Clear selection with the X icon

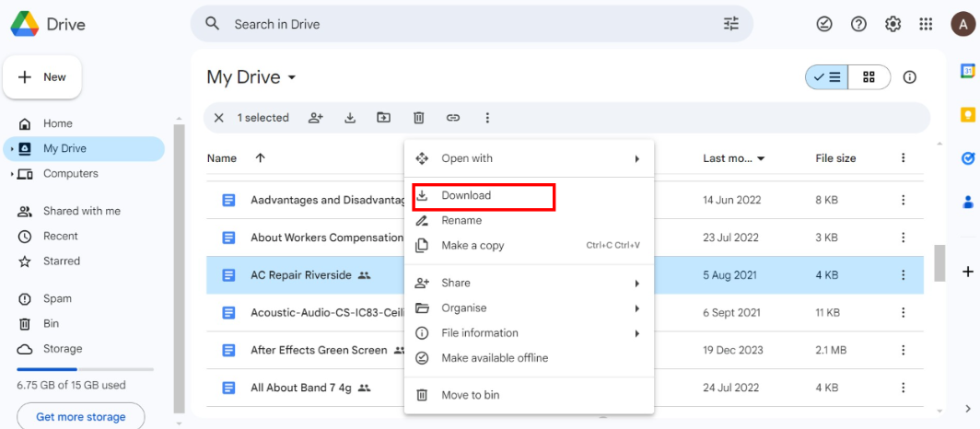click(x=218, y=118)
